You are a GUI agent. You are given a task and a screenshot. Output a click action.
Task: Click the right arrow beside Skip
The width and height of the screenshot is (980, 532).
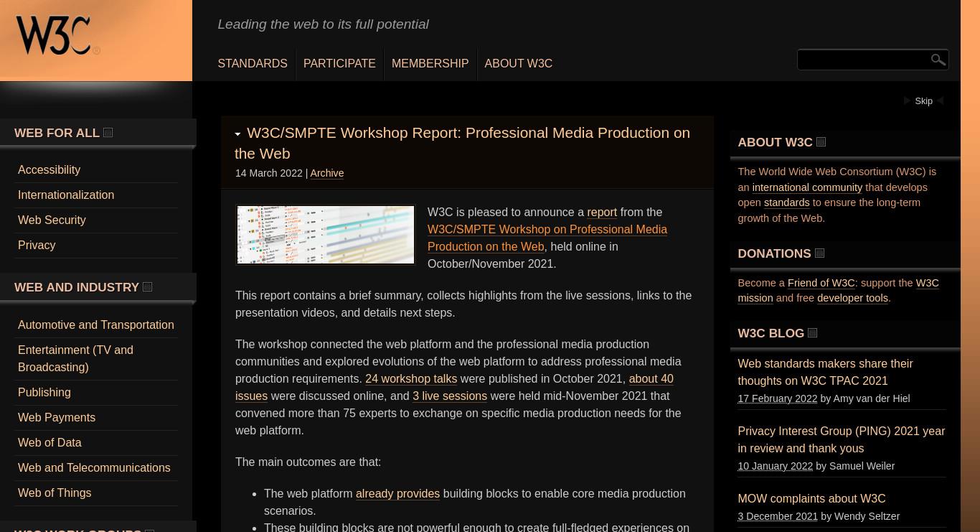point(908,101)
